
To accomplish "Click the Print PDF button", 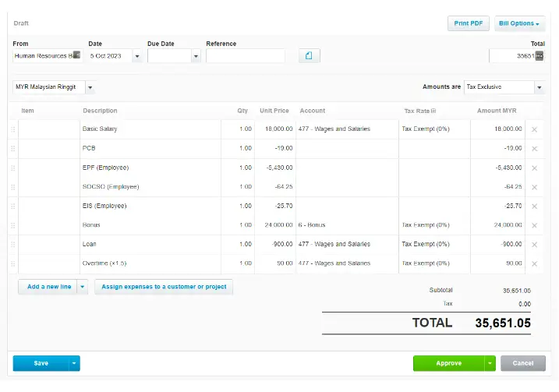I will pyautogui.click(x=468, y=23).
